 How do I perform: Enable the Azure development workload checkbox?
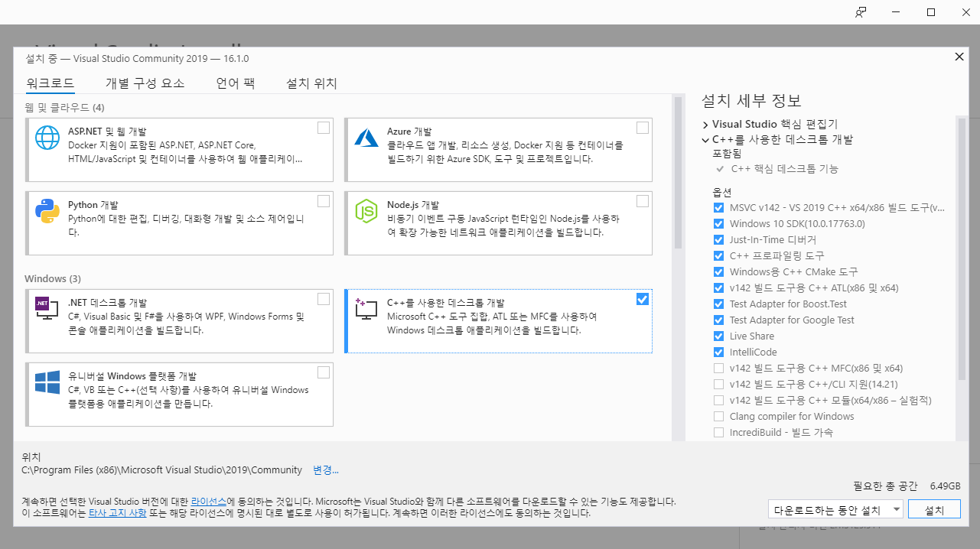pyautogui.click(x=643, y=128)
